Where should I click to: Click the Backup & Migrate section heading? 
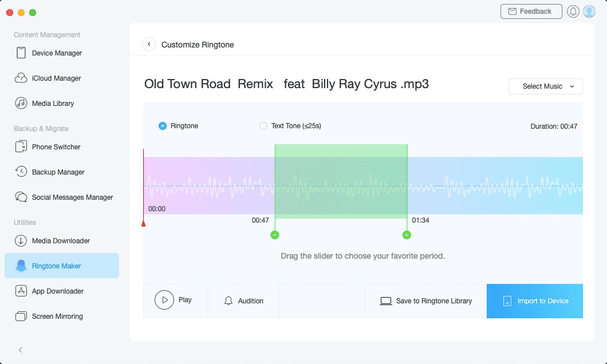41,128
